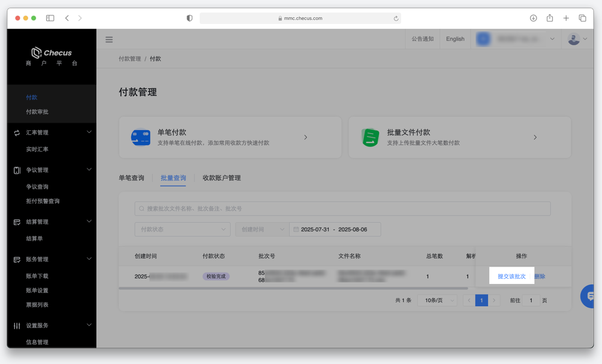The width and height of the screenshot is (602, 364).
Task: Open 付款审批 in the sidebar
Action: tap(37, 112)
